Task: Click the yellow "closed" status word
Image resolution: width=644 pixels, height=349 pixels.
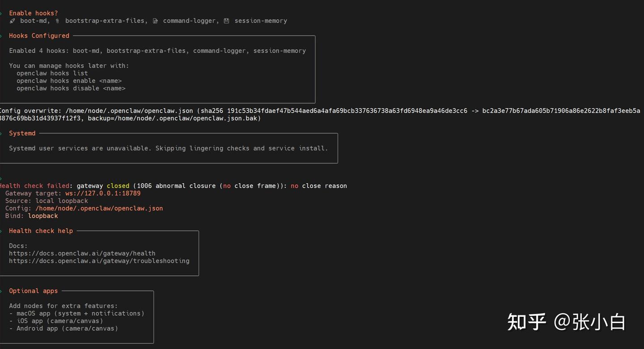Action: tap(118, 186)
